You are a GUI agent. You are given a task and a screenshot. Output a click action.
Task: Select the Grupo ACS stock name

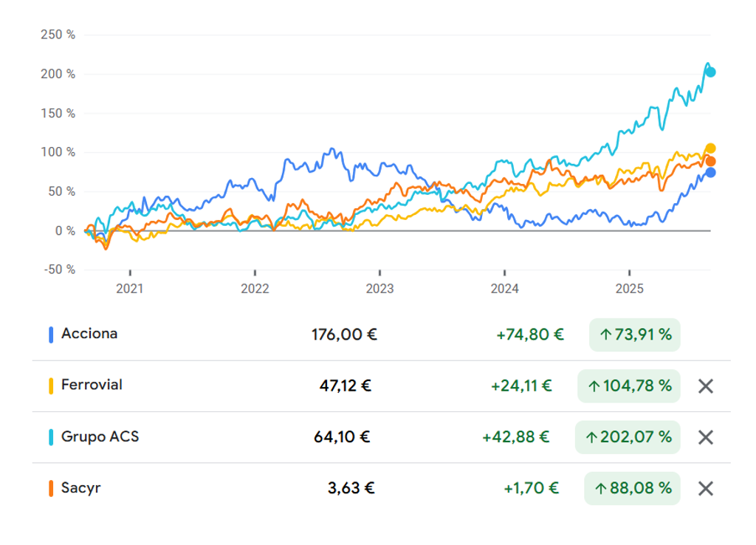click(100, 436)
